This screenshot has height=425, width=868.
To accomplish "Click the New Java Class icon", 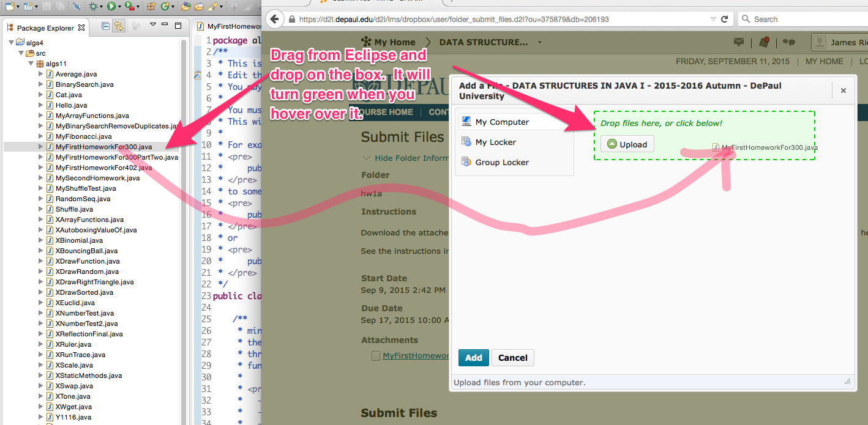I will [x=165, y=7].
